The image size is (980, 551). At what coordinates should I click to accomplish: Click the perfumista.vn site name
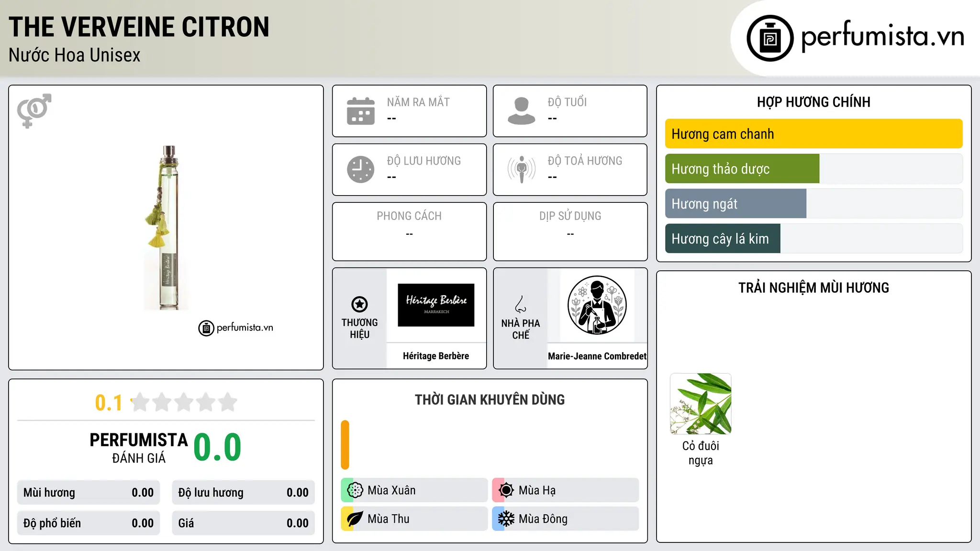click(x=883, y=36)
